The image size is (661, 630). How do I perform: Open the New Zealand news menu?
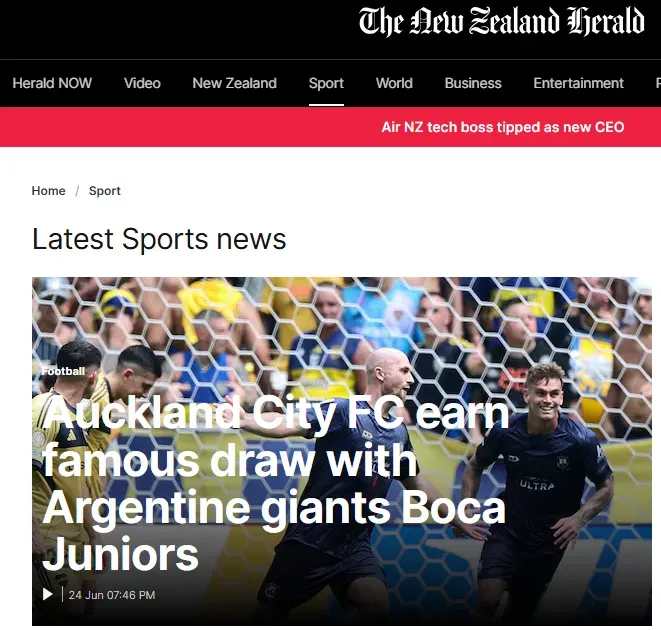click(x=234, y=83)
